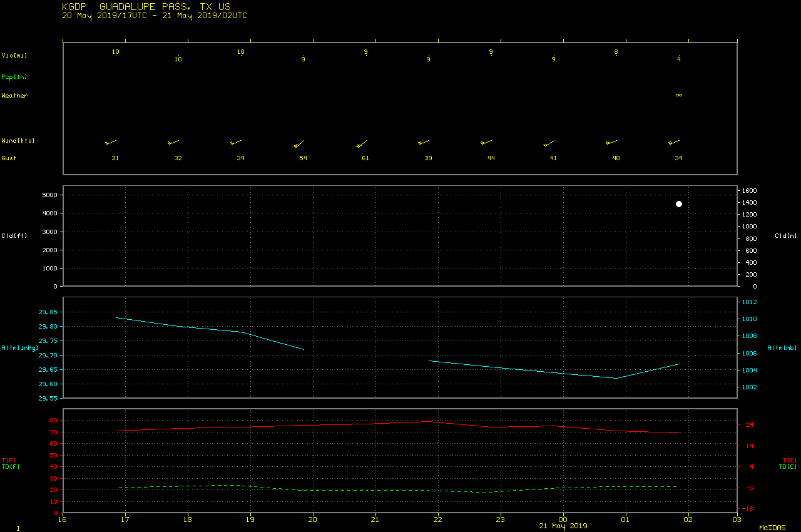Viewport: 801px width, 532px height.
Task: Click the 21 May 2019 date label
Action: click(x=563, y=526)
